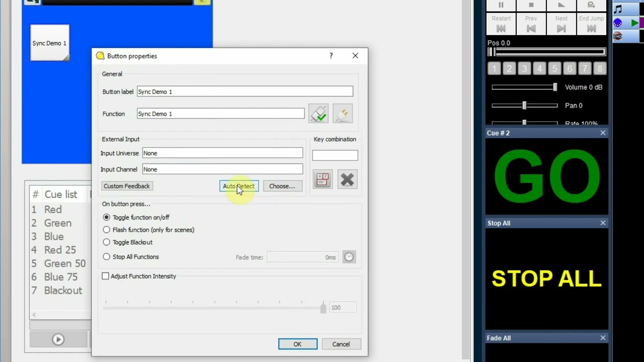The image size is (644, 362).
Task: Play the cue list with round play button
Action: coord(58,339)
